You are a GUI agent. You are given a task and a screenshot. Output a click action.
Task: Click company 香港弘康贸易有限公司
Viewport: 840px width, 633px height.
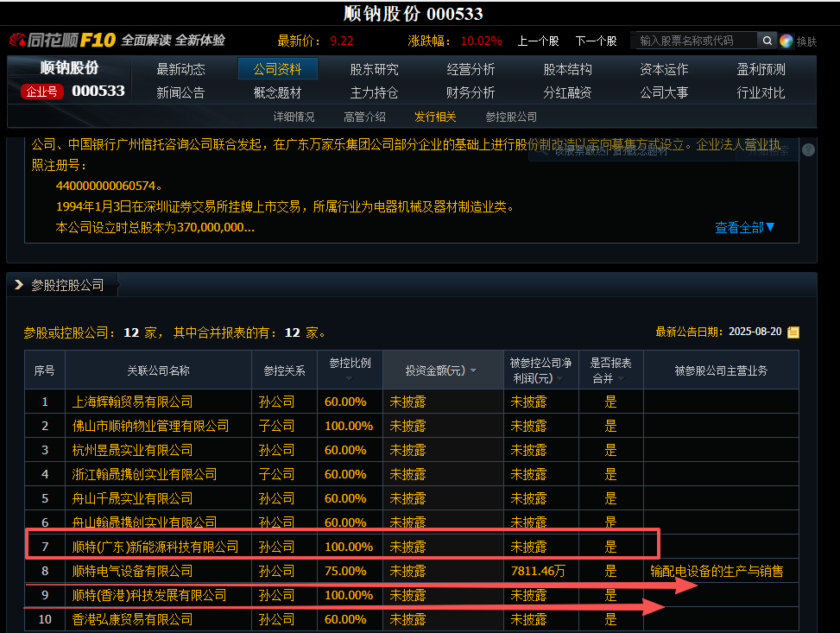132,619
